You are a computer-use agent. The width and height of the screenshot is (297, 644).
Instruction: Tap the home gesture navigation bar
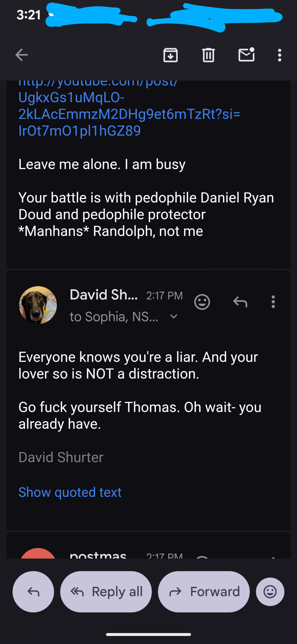click(148, 634)
